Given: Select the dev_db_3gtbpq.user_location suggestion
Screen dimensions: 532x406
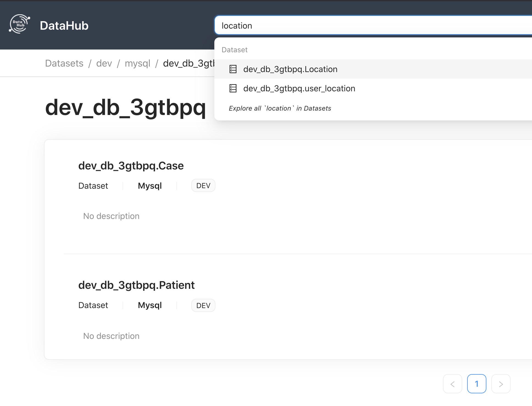Looking at the screenshot, I should click(299, 88).
